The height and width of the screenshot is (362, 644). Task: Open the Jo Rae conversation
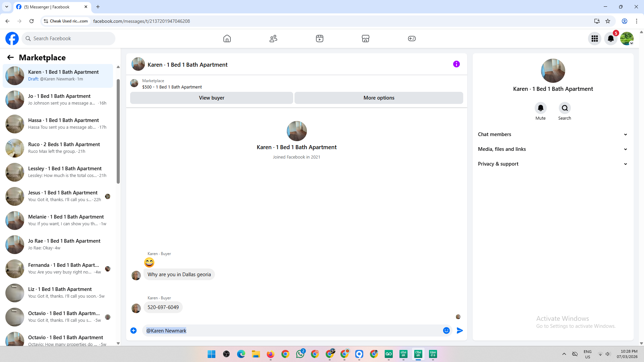coord(58,245)
